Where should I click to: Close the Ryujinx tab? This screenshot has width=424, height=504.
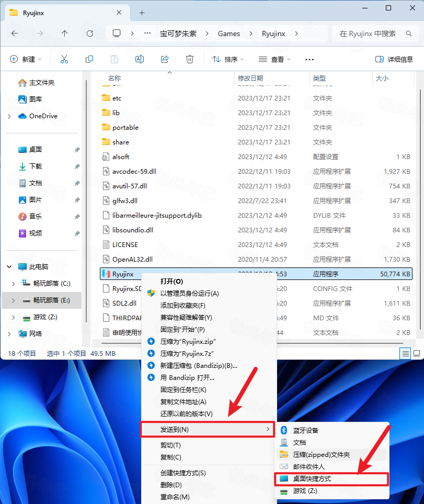pyautogui.click(x=119, y=13)
